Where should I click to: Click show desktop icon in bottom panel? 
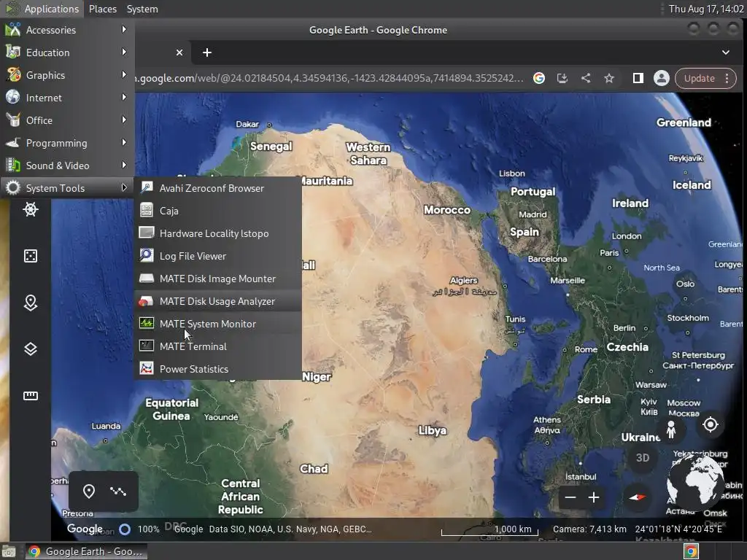9,551
